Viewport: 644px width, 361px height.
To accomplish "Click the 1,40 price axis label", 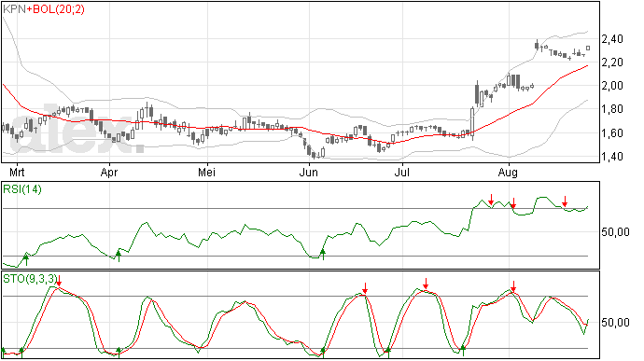I will click(x=612, y=157).
